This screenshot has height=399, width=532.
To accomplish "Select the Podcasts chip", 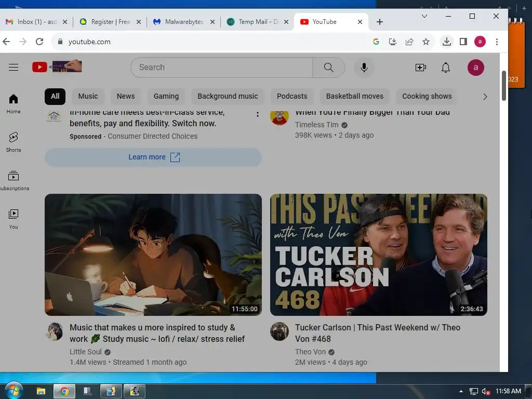I will click(x=292, y=96).
